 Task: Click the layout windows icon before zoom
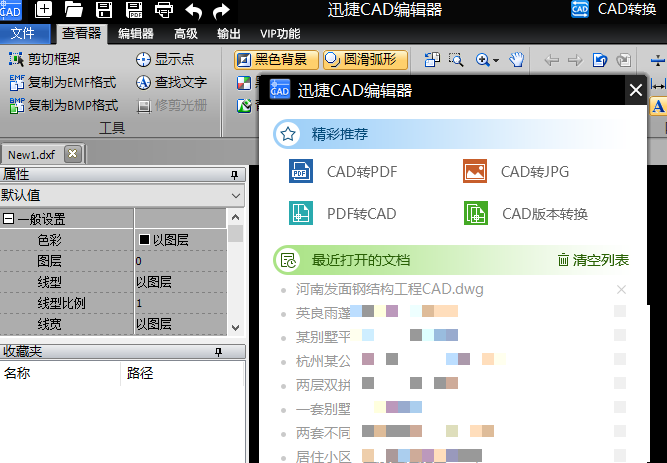pos(432,60)
